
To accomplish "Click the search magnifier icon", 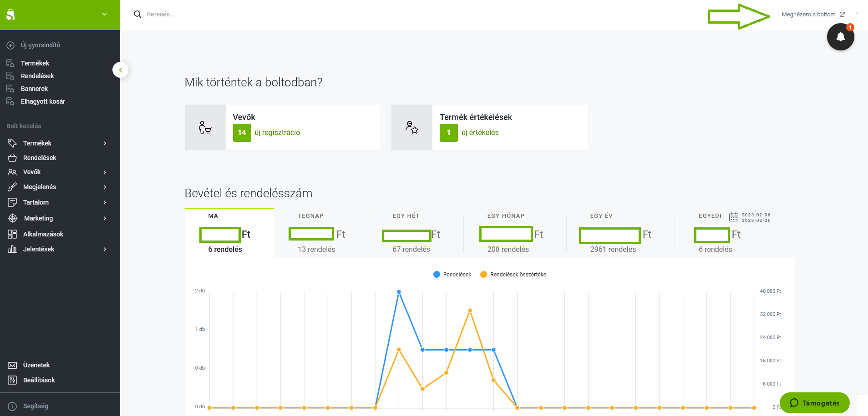I will point(137,15).
